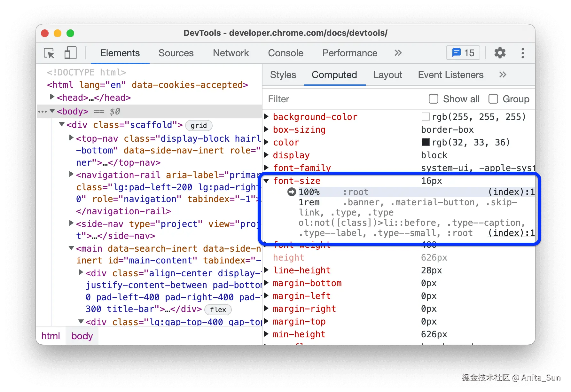Click the height property name

pyautogui.click(x=288, y=257)
